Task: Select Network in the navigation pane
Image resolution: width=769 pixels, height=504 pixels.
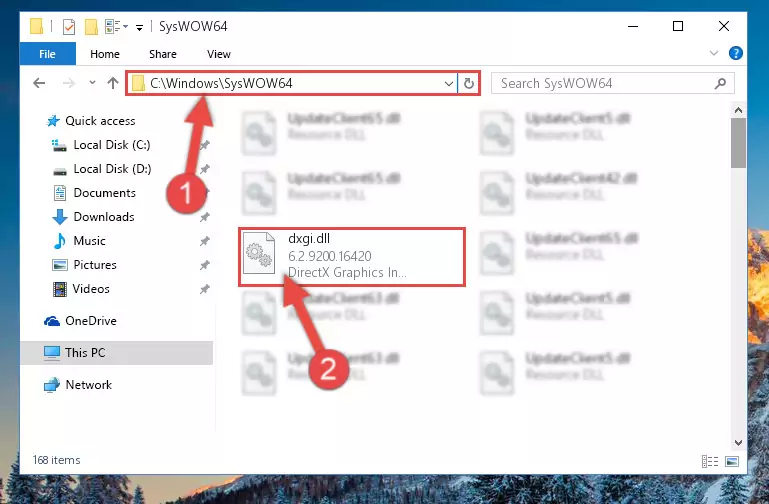Action: [x=88, y=385]
